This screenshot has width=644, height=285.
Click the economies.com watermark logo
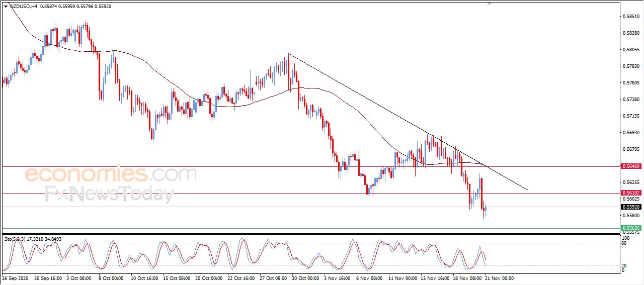click(111, 174)
